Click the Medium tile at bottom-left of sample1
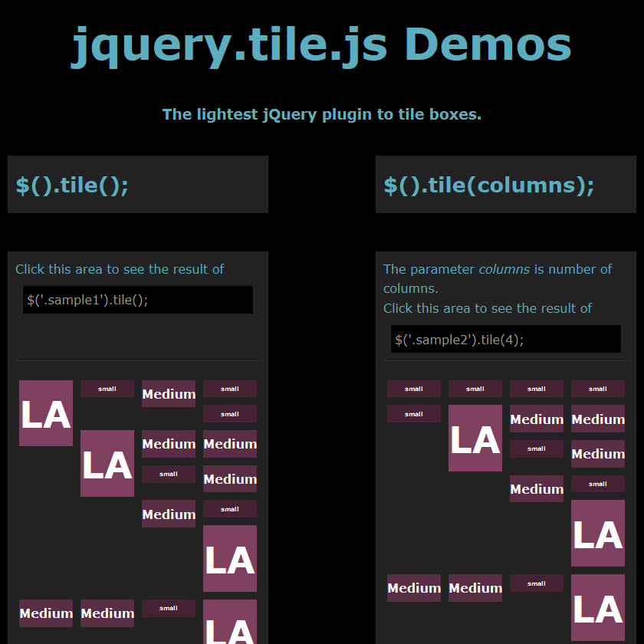644x644 pixels. [x=46, y=613]
